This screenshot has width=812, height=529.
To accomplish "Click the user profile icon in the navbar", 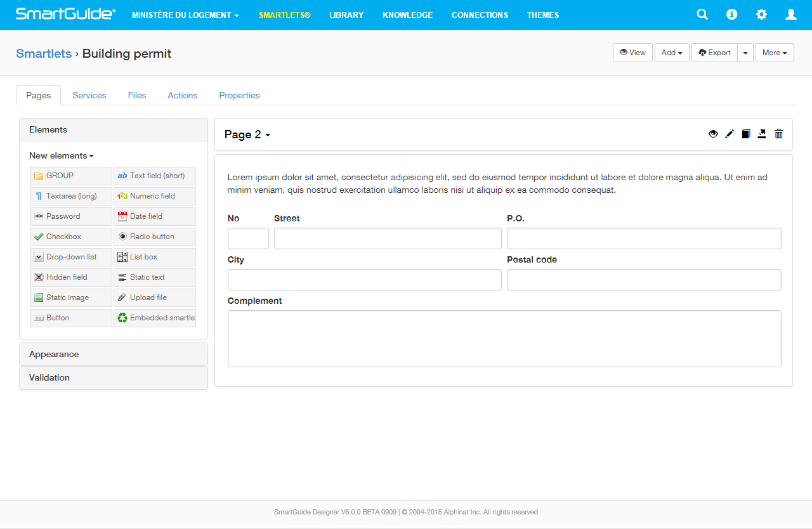I will 790,14.
